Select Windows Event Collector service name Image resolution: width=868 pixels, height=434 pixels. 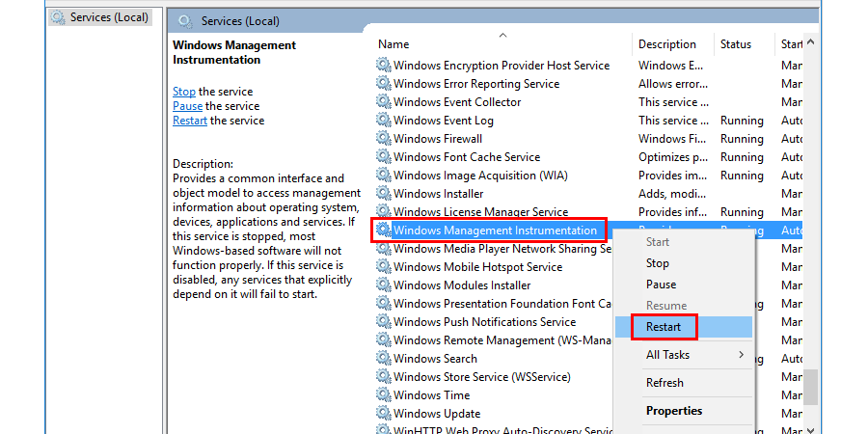click(x=457, y=102)
